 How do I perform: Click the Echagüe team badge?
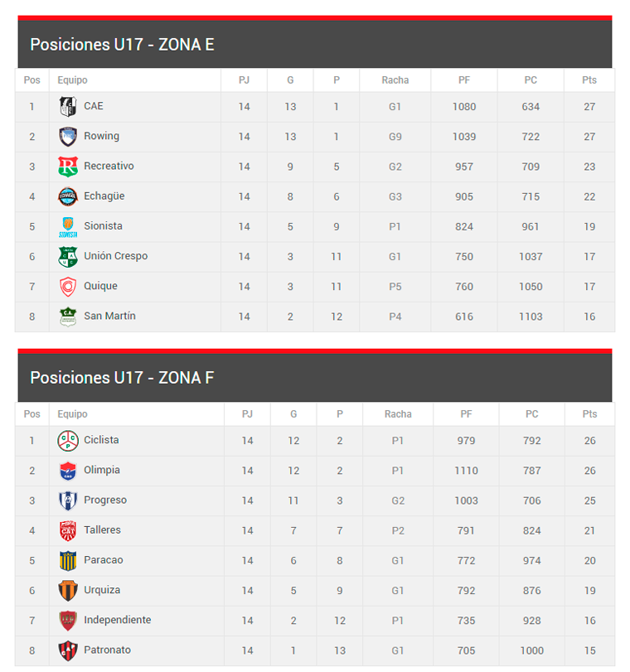(67, 196)
